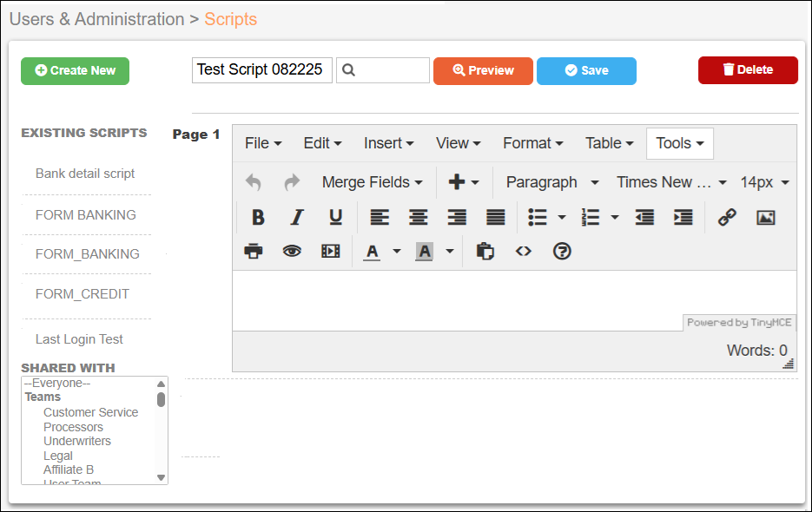This screenshot has height=512, width=812.
Task: Click the orange Preview button
Action: (x=483, y=71)
